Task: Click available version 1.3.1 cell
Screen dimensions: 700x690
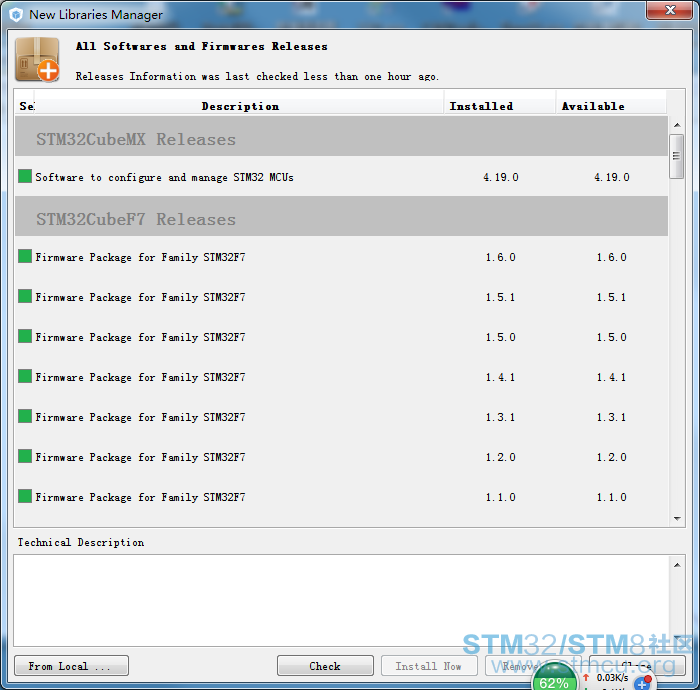Action: 612,417
